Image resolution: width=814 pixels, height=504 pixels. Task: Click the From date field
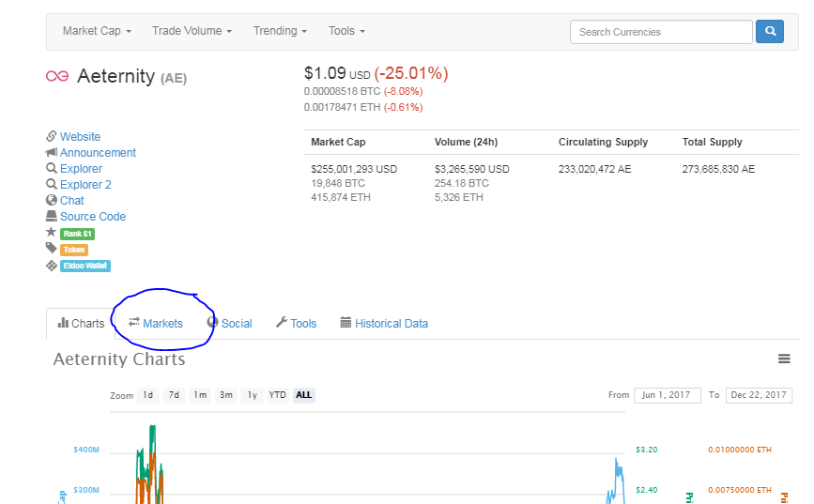pos(668,395)
